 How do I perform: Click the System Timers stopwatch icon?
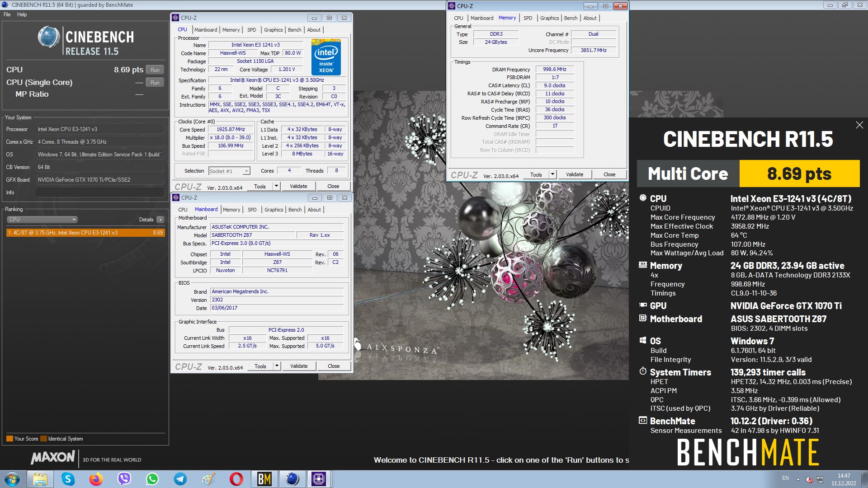[x=643, y=371]
